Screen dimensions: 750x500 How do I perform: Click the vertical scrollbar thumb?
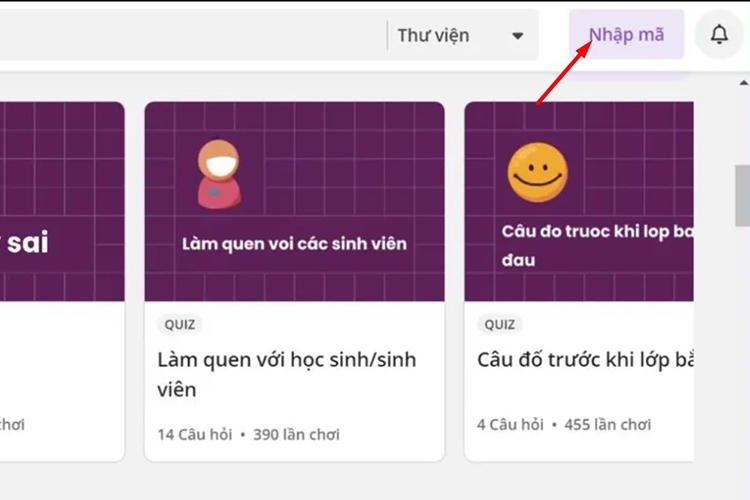pos(742,195)
